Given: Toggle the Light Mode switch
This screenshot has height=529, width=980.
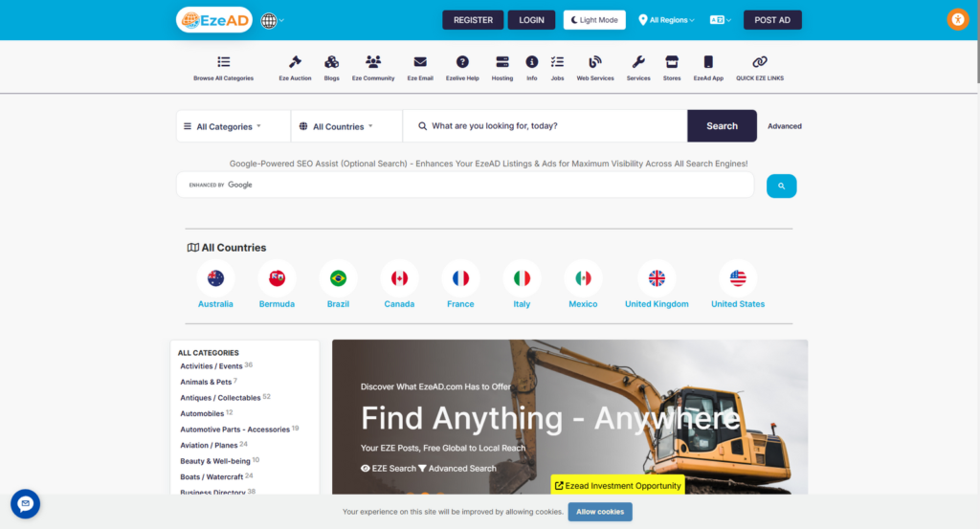Looking at the screenshot, I should (x=594, y=20).
